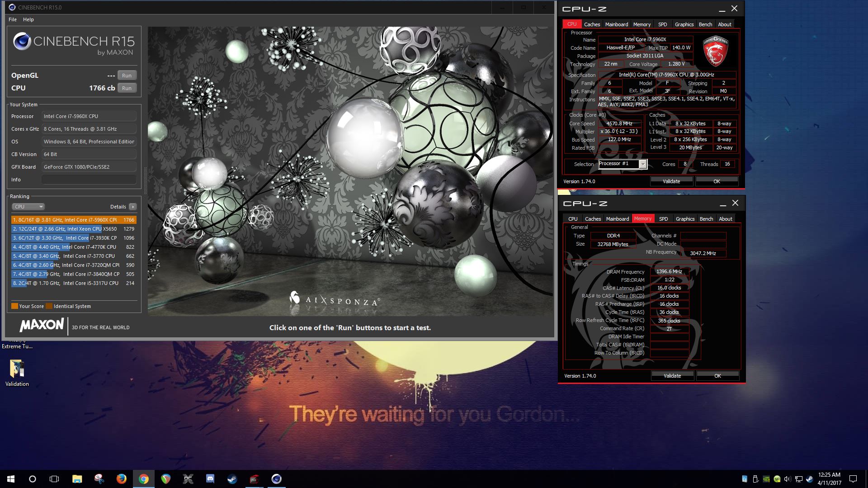Run the OpenGL benchmark in Cinebench
This screenshot has width=868, height=488.
[127, 76]
